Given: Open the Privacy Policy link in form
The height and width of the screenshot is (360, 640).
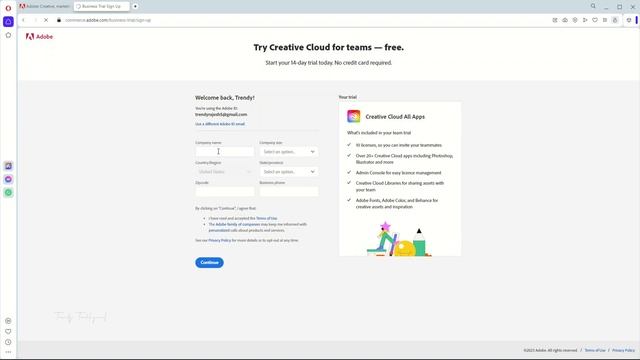Looking at the screenshot, I should tap(220, 240).
